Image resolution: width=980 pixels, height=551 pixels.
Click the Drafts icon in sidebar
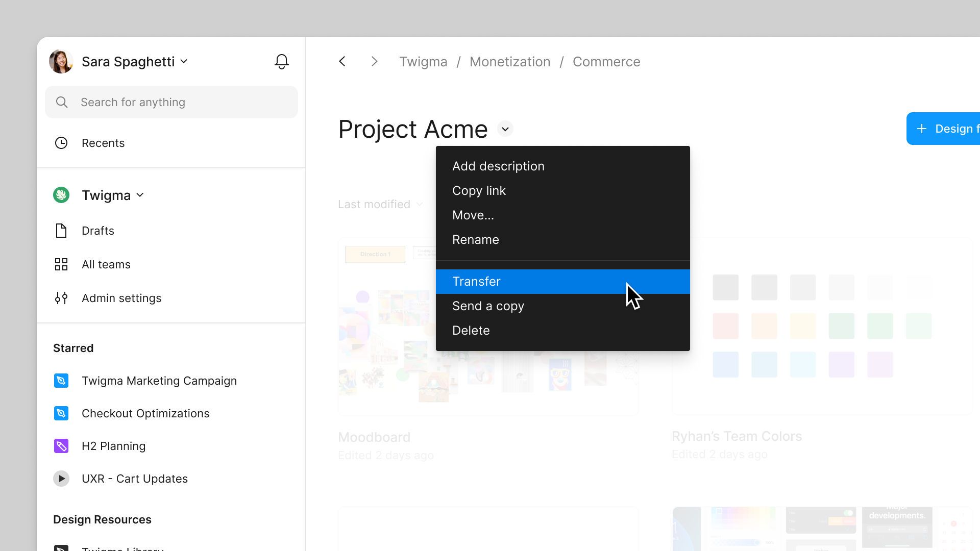point(61,231)
